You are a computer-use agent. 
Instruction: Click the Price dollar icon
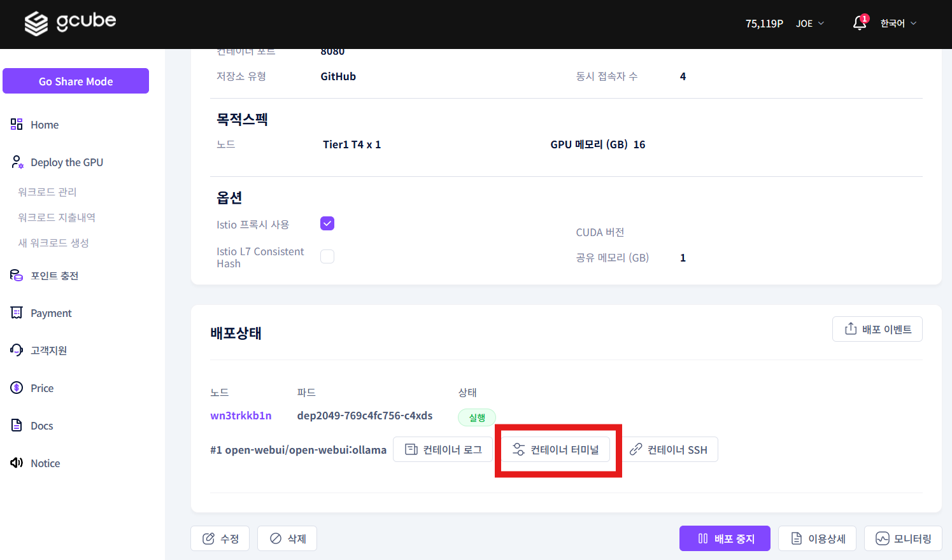[16, 388]
